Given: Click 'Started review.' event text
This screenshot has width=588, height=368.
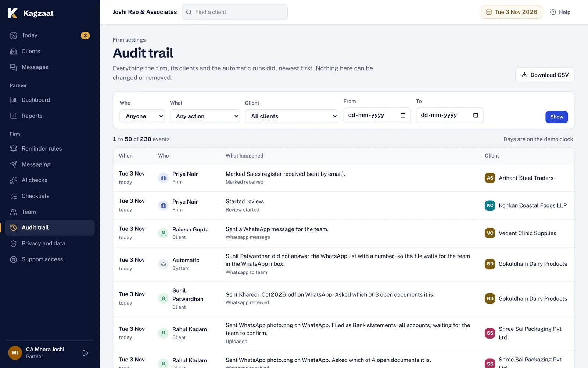Looking at the screenshot, I should pos(245,201).
